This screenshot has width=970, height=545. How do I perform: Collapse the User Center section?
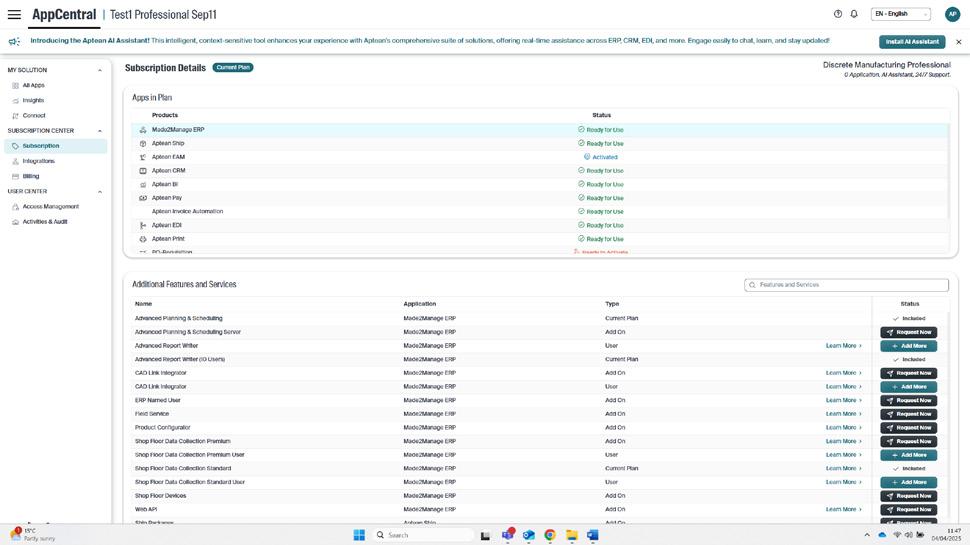(x=100, y=192)
